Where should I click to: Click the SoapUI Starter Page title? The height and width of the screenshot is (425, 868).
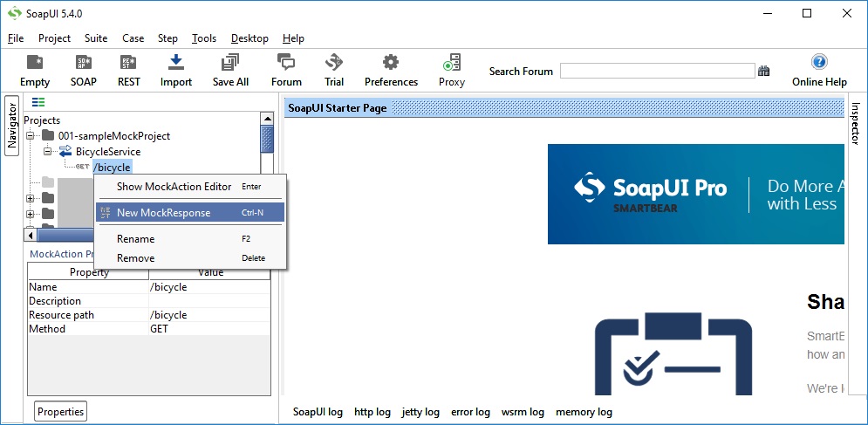click(337, 108)
